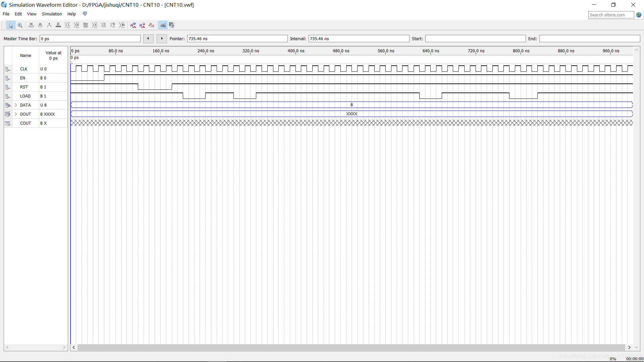
Task: Click the CLK input pin icon
Action: 8,69
